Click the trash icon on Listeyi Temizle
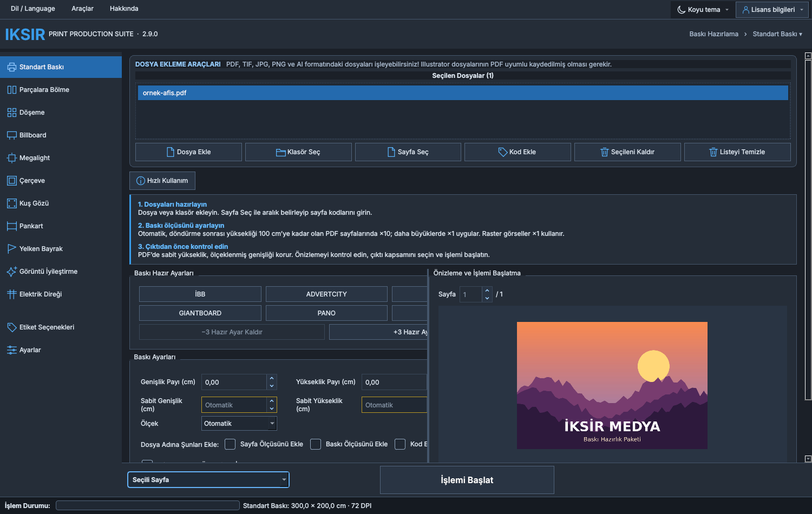 click(x=713, y=152)
